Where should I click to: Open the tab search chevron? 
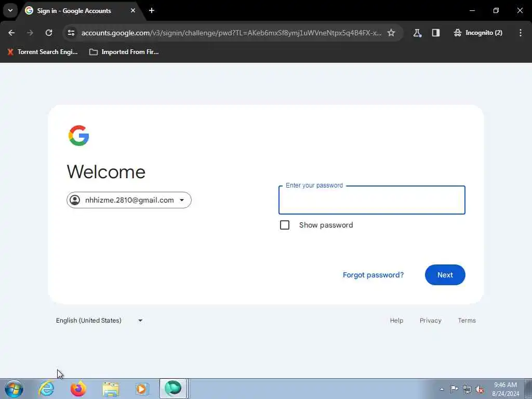coord(10,10)
